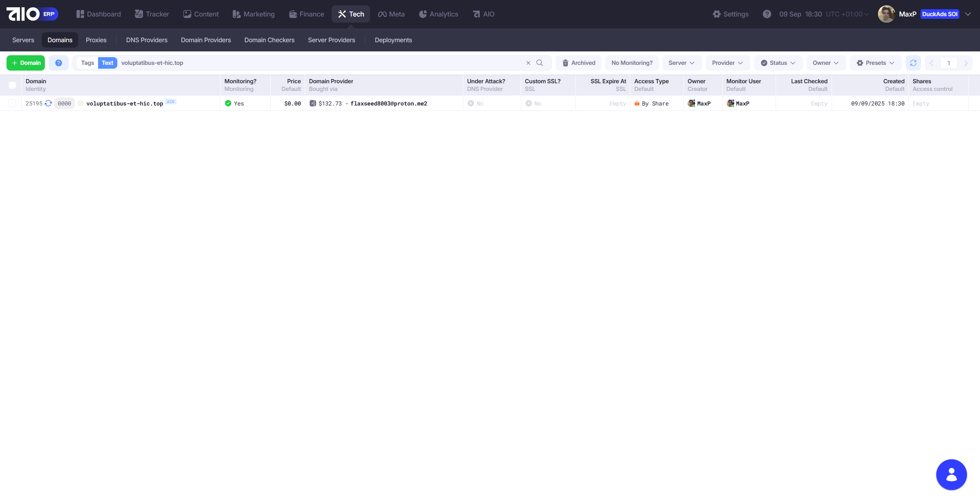Screen dimensions: 980x503
Task: Click the small status circle before domain name
Action: click(81, 103)
